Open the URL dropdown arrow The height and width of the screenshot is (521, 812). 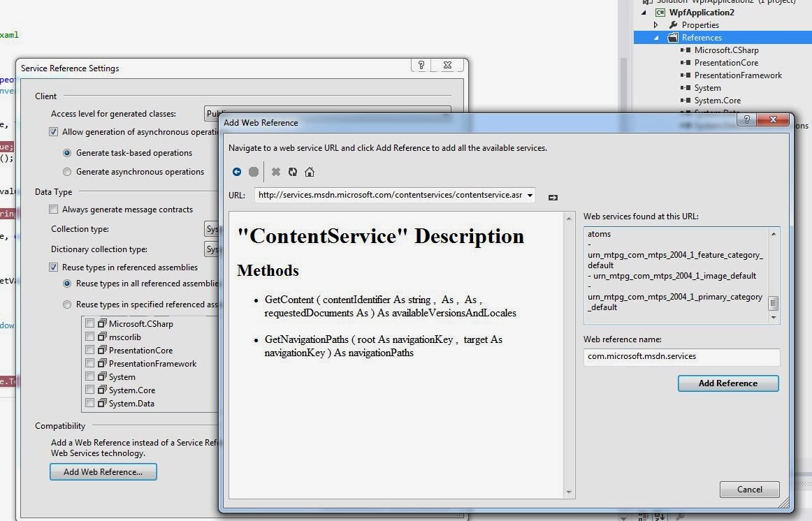click(x=530, y=195)
